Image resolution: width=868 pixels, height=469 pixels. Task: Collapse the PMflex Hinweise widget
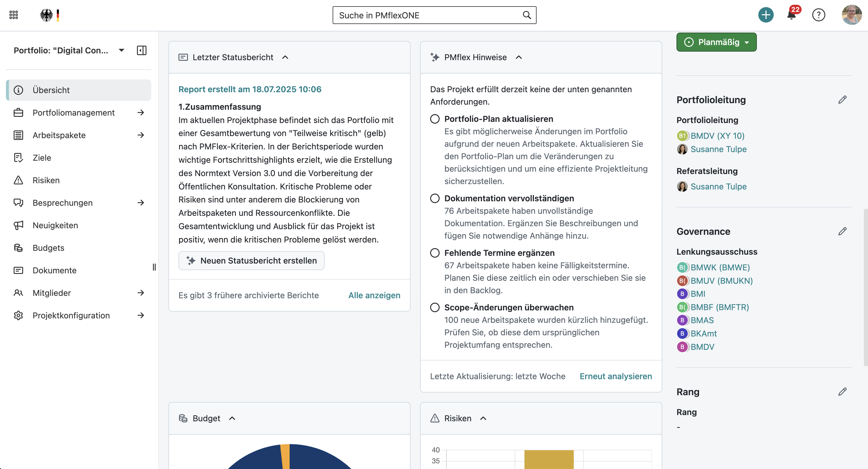(x=519, y=57)
